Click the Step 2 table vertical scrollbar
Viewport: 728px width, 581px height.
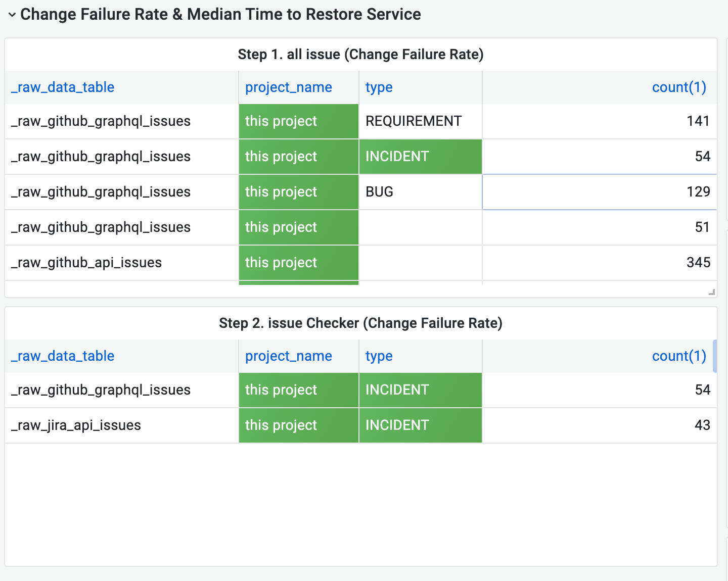tap(715, 356)
